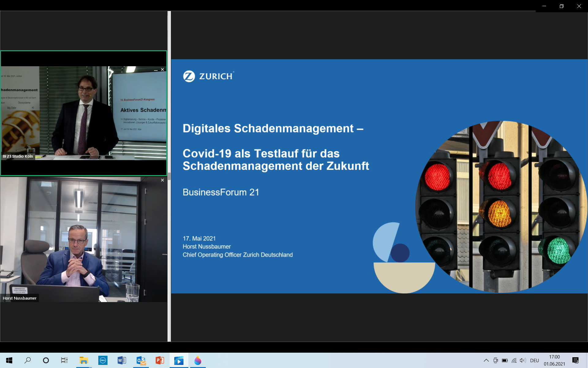Open Cortana circle icon
Viewport: 588px width, 368px height.
coord(46,360)
